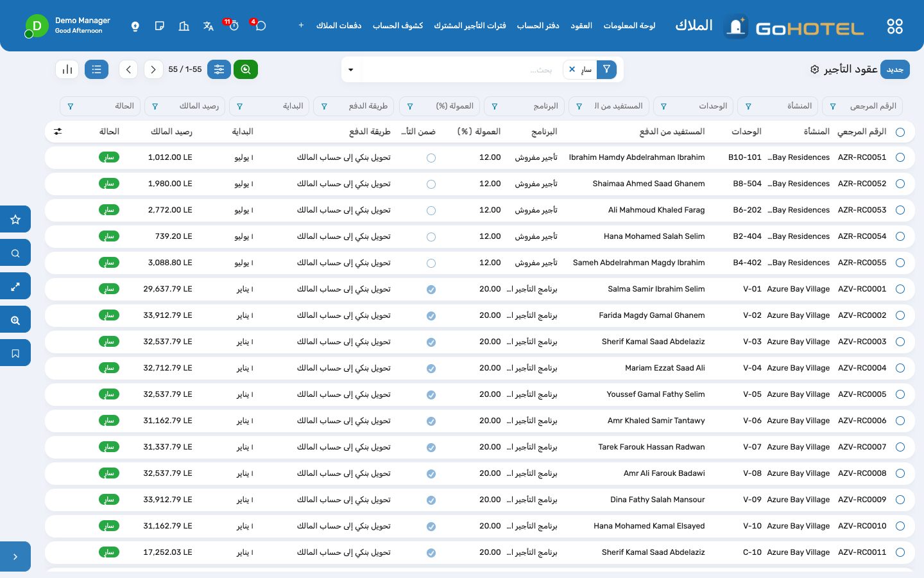Image resolution: width=924 pixels, height=578 pixels.
Task: Select the row checkbox for AZV-RC0005
Action: (x=900, y=395)
